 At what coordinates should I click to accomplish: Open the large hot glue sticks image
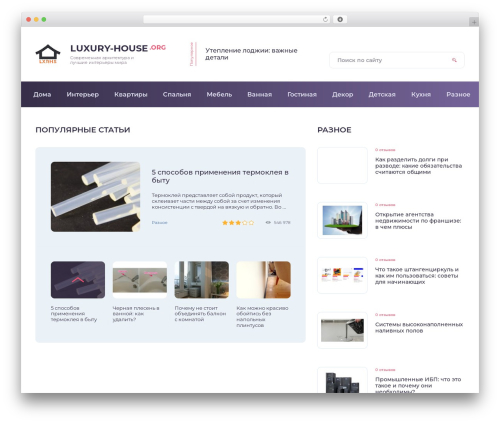(x=95, y=197)
